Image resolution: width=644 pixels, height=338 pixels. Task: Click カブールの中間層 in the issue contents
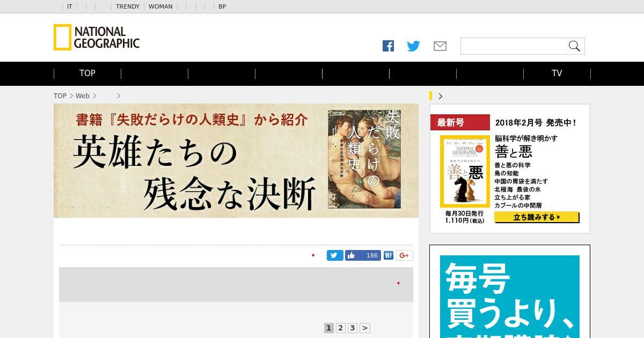click(518, 205)
